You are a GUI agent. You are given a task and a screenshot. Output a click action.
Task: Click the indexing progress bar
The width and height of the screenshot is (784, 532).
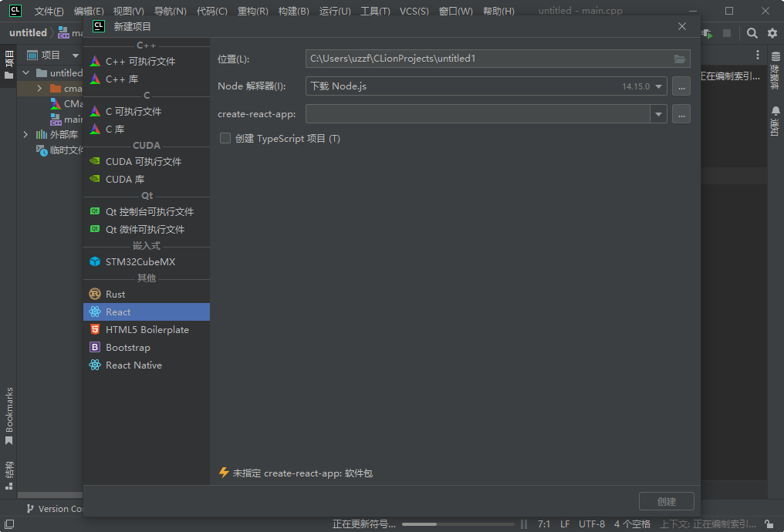(x=458, y=524)
